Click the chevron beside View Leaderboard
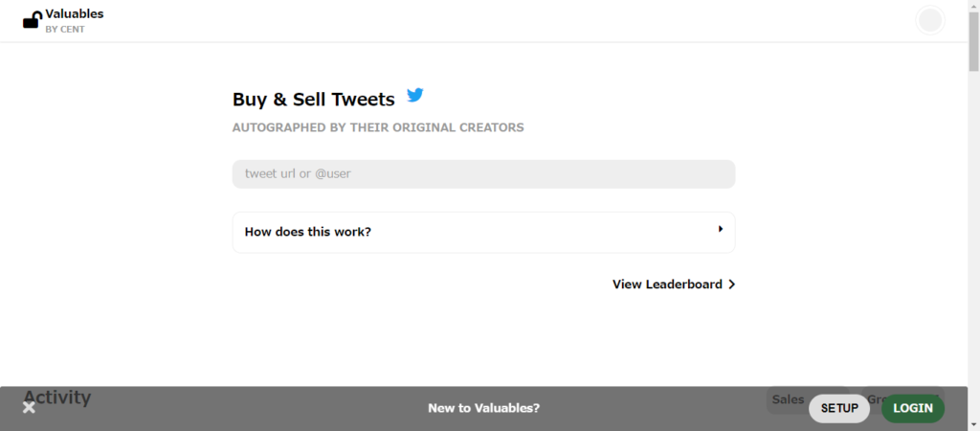980x431 pixels. [x=732, y=284]
